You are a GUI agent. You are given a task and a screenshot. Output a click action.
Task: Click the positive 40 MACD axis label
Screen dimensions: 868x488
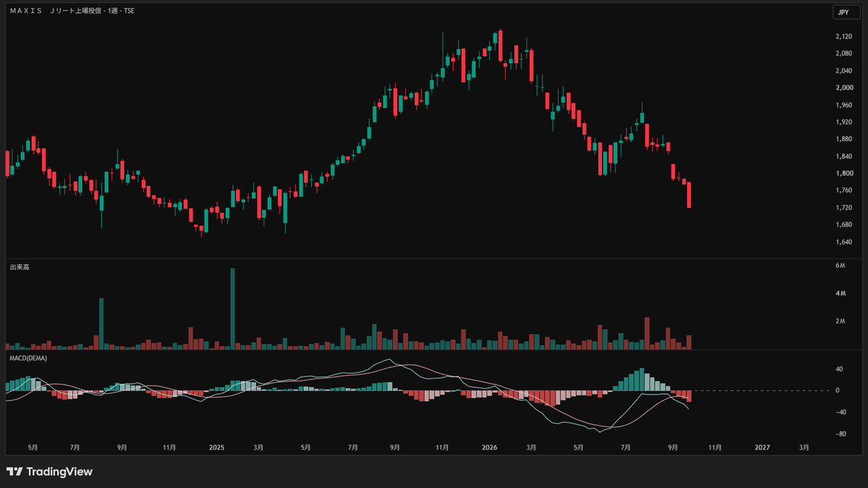(x=839, y=369)
